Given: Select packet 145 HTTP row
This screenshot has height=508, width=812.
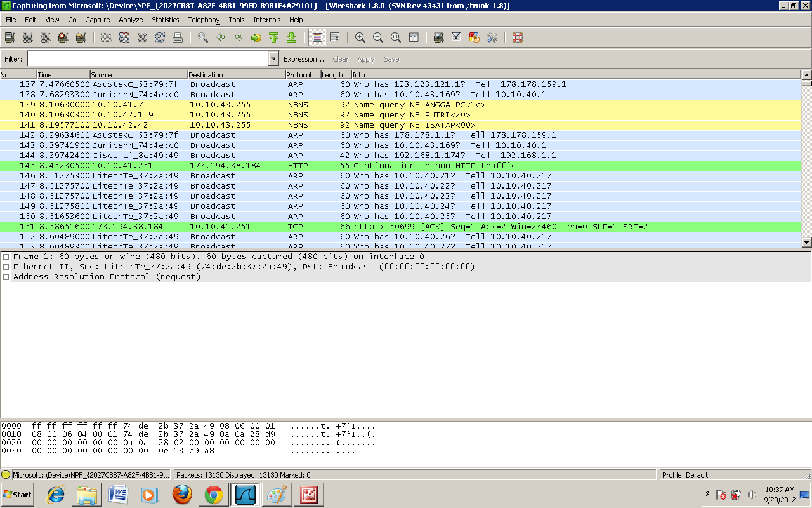Looking at the screenshot, I should [400, 165].
